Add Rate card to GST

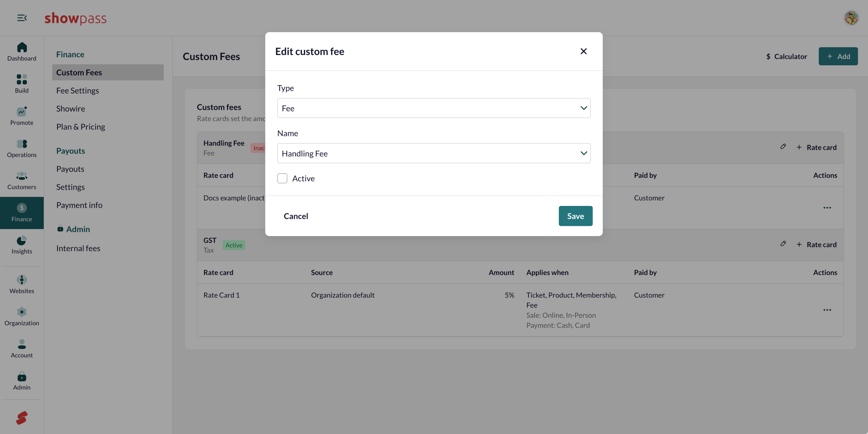[x=817, y=244]
